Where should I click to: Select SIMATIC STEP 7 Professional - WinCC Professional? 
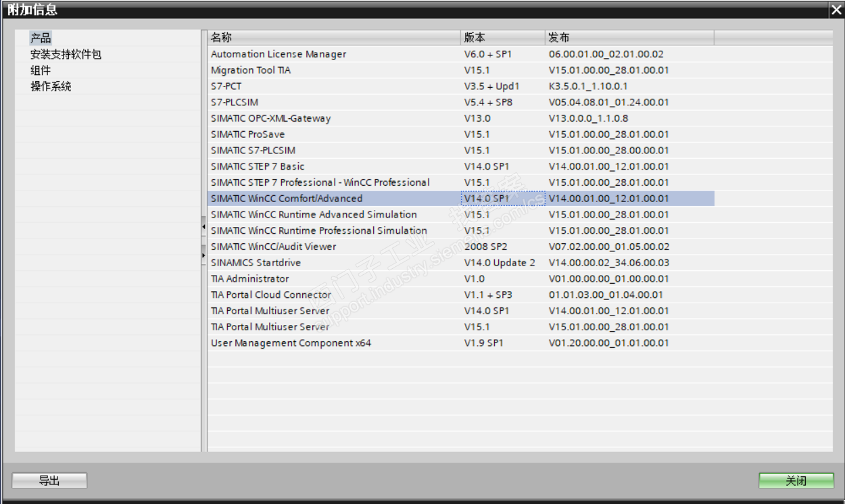[x=461, y=182]
